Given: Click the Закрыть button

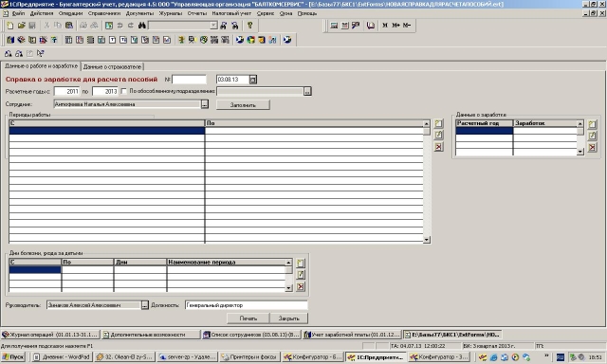Looking at the screenshot, I should pyautogui.click(x=288, y=318).
